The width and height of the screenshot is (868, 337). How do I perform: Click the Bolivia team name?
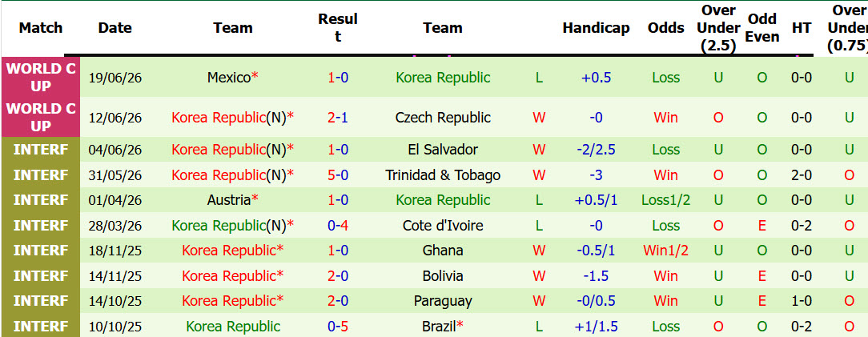pyautogui.click(x=443, y=275)
